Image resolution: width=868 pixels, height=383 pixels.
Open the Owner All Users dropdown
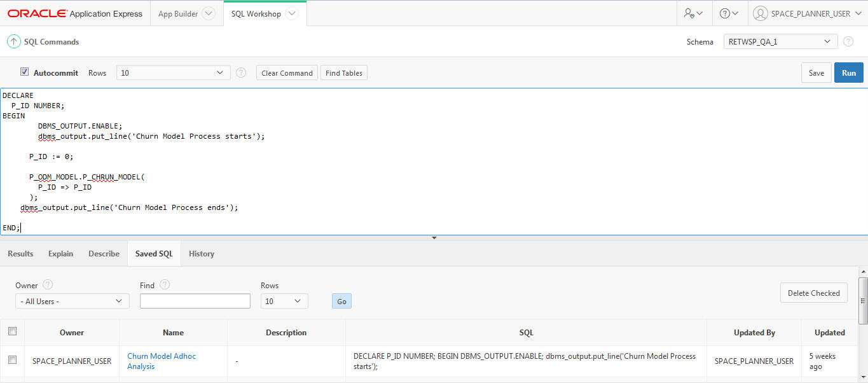pos(72,301)
